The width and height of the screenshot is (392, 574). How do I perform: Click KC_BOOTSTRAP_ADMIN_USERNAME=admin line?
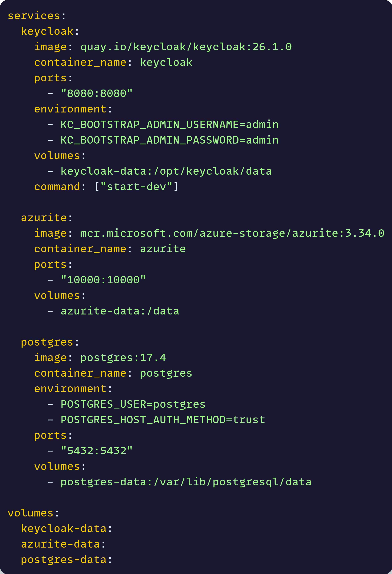coord(169,124)
